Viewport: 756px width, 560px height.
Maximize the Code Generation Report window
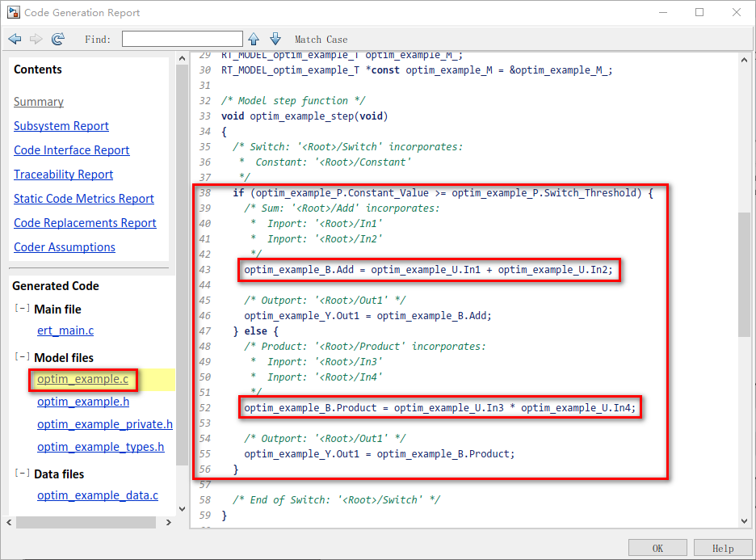point(699,13)
